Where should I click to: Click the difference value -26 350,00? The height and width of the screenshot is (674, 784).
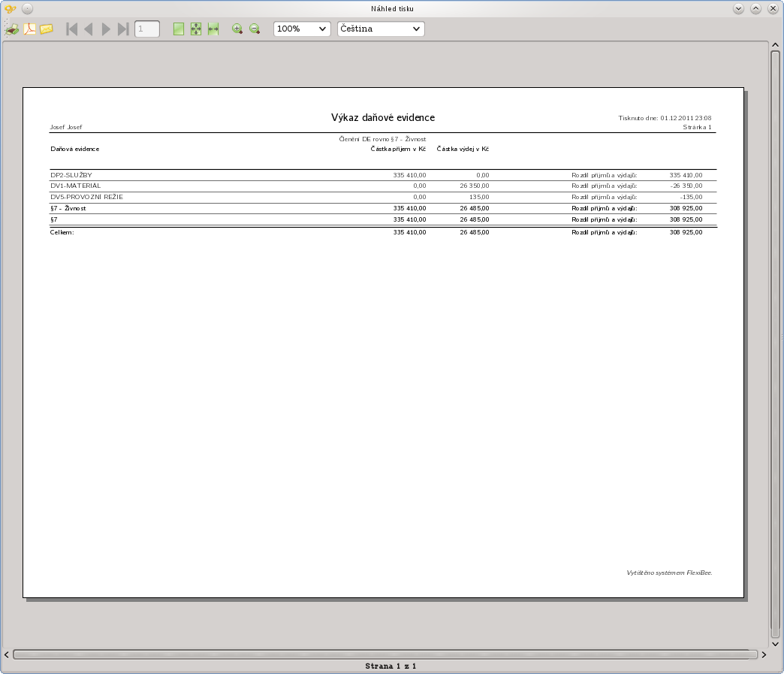686,186
